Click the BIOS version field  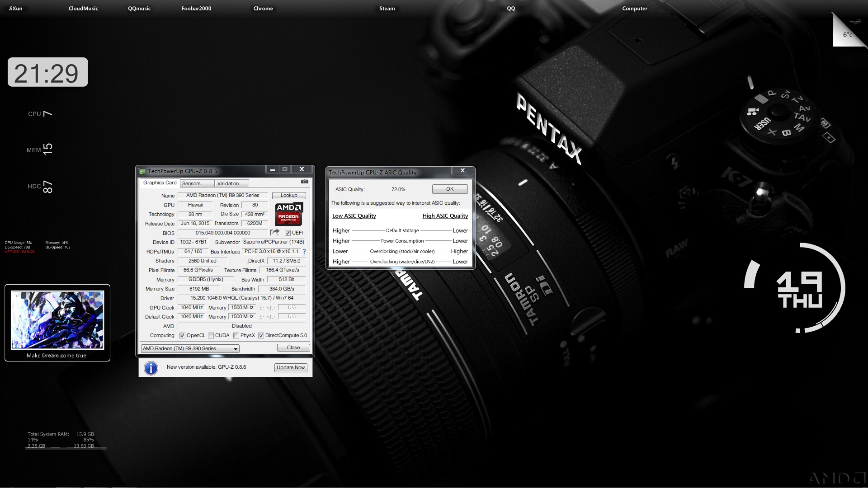pos(223,233)
